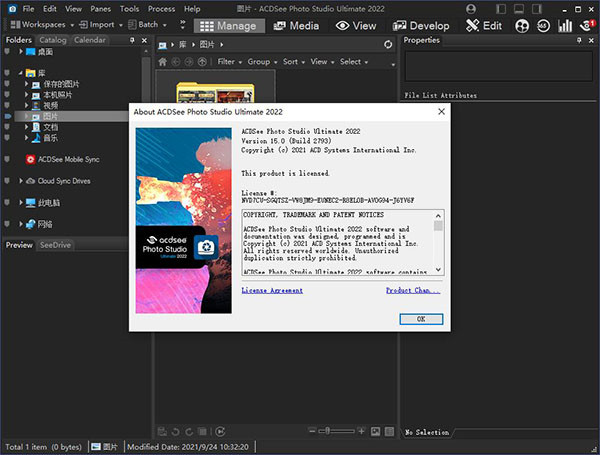Toggle Easy-Select marker next to 图片 folder
600x455 pixels.
pyautogui.click(x=6, y=116)
